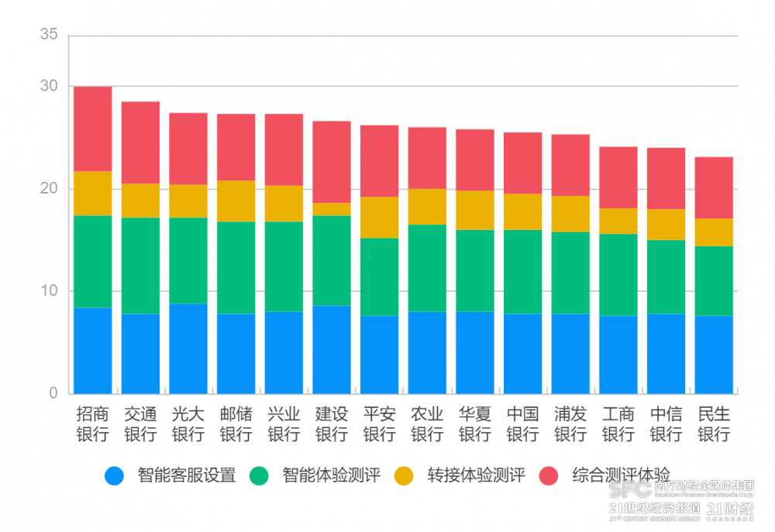Select the 交通银行 axis label
The width and height of the screenshot is (775, 532).
pyautogui.click(x=140, y=424)
